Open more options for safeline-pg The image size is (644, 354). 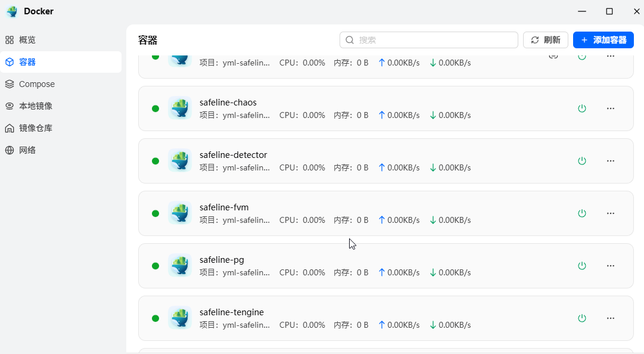pos(611,266)
